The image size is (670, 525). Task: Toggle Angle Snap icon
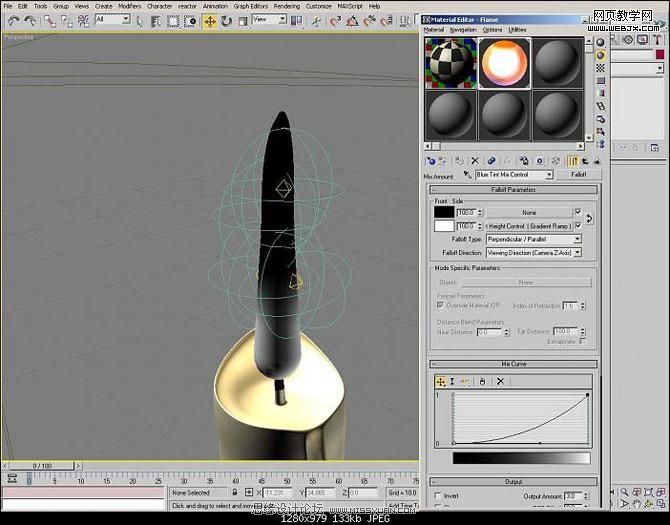353,21
